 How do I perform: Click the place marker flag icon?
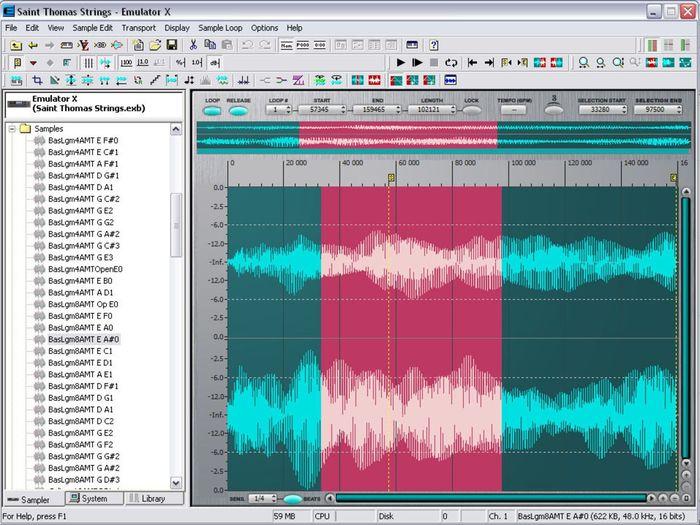click(17, 62)
